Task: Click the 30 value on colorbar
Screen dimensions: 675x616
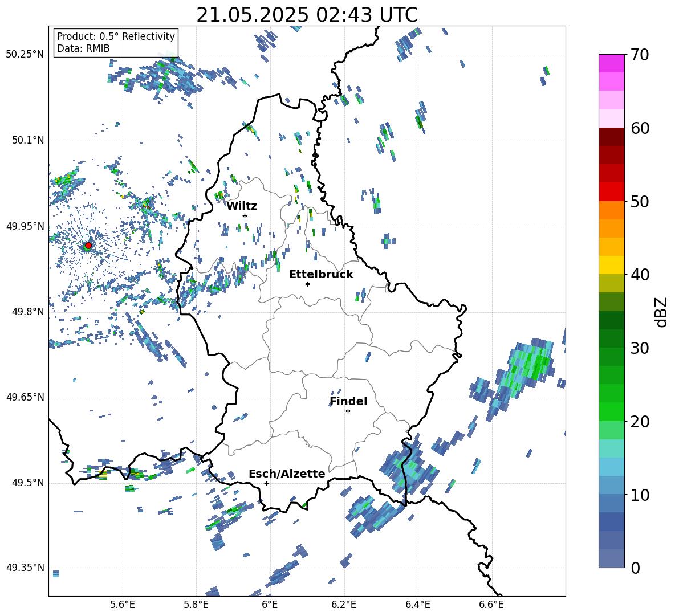Action: click(x=639, y=348)
